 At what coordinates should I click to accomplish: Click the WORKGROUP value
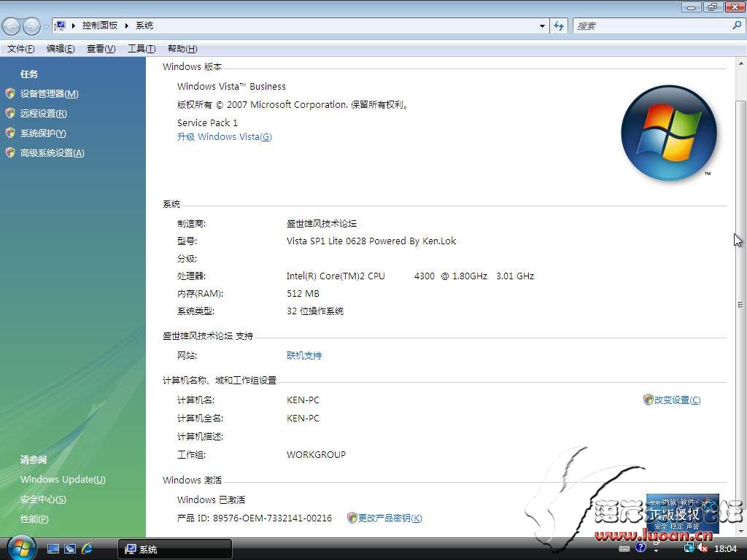pyautogui.click(x=317, y=455)
